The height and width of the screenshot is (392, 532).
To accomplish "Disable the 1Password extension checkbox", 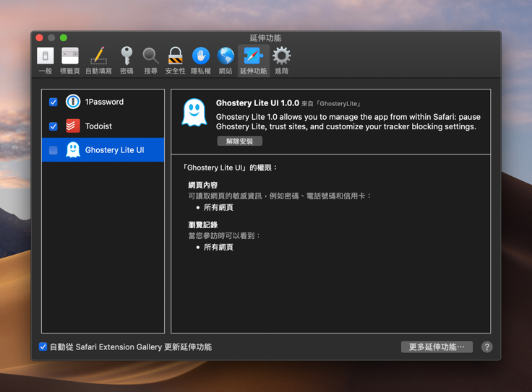I will 53,102.
